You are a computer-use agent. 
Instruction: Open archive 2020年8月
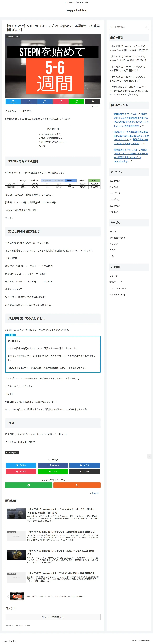click(x=115, y=206)
